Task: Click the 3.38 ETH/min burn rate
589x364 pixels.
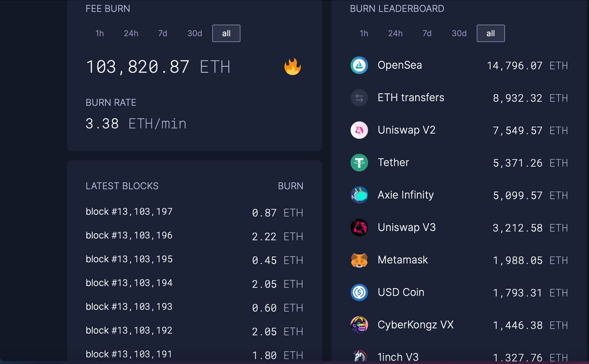Action: tap(136, 124)
